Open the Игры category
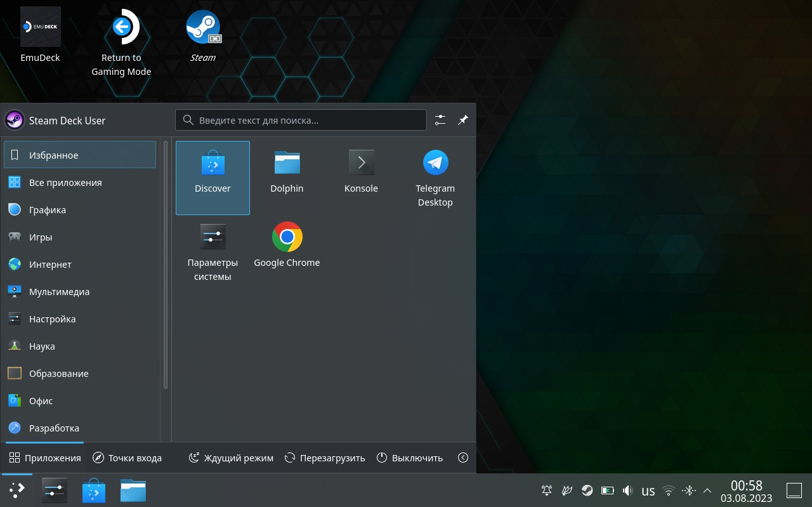 pyautogui.click(x=80, y=237)
